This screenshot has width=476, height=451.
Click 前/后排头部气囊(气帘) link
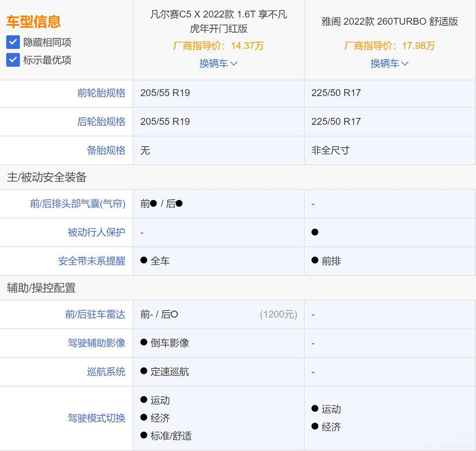[x=78, y=204]
